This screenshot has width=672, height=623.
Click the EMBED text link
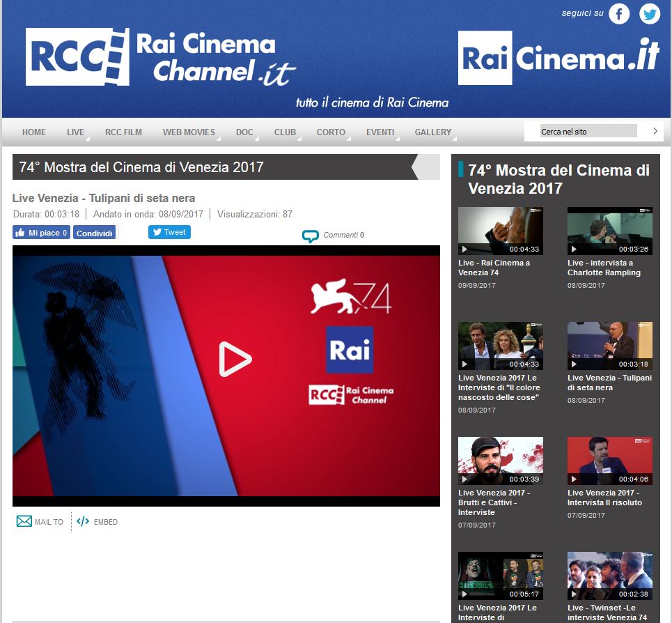coord(106,522)
